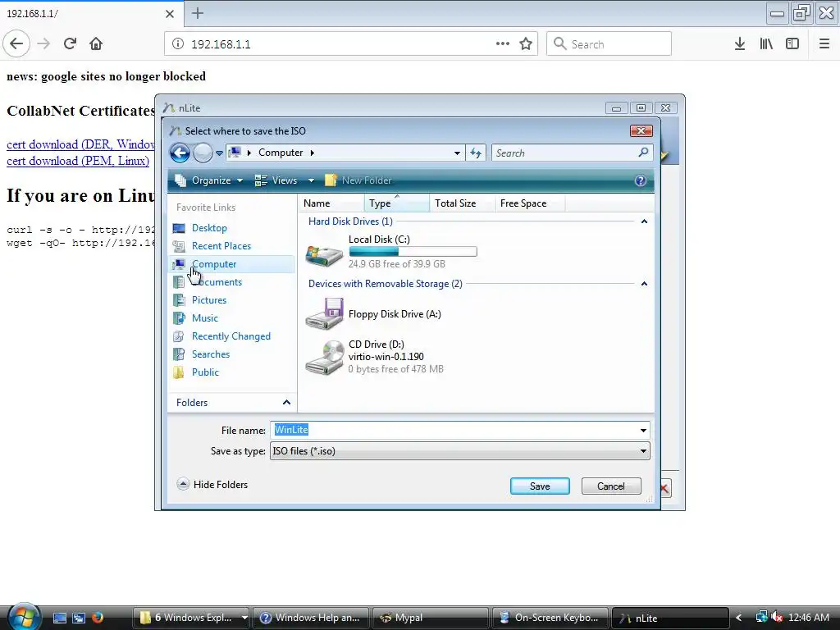Open the Save as type dropdown
This screenshot has width=840, height=630.
459,451
